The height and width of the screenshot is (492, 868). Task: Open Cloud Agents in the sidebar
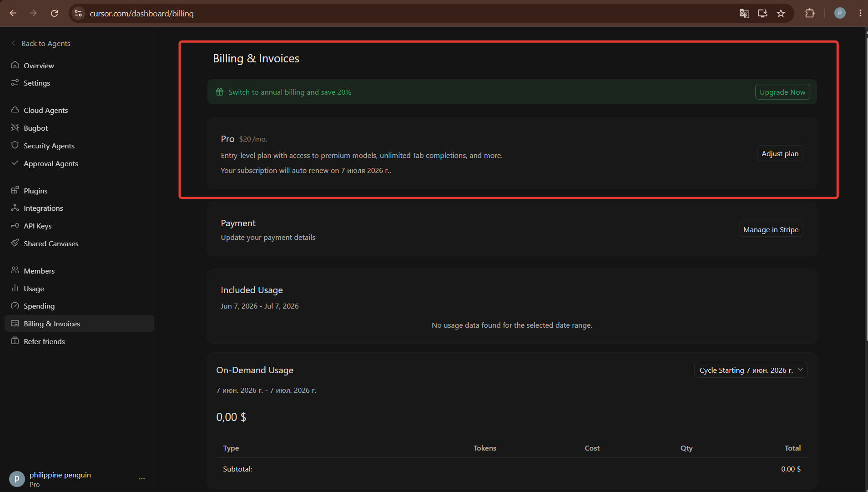click(79, 110)
